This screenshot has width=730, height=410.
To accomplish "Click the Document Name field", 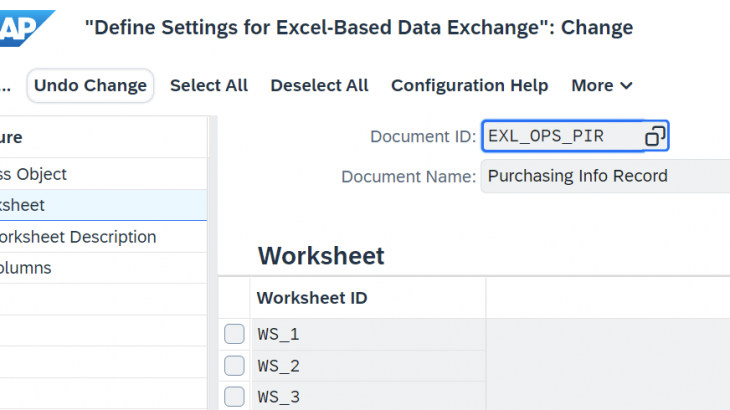I will (x=605, y=176).
